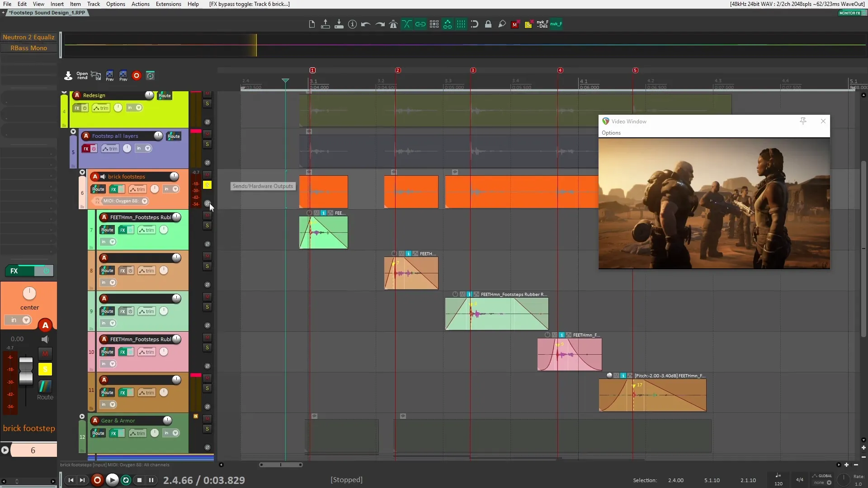Select Footstep Sound Design_1.RPP project tab
The image size is (868, 488).
47,13
